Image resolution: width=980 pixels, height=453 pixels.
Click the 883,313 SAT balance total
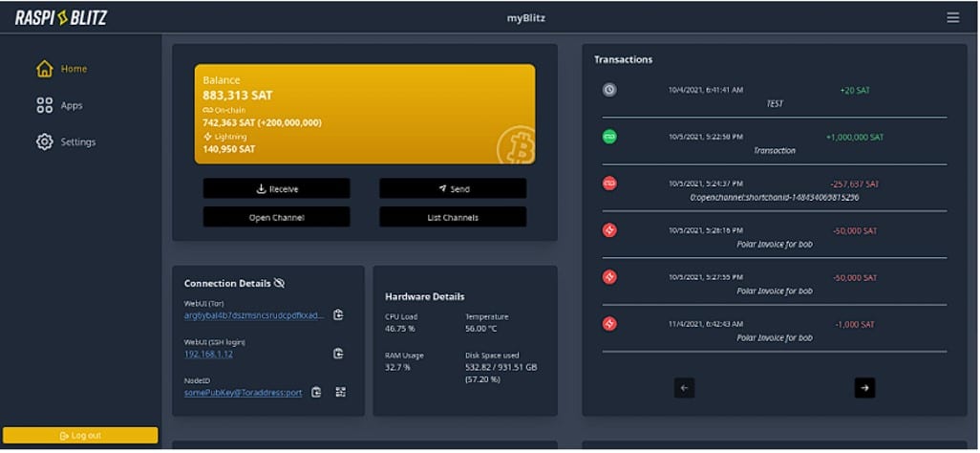(238, 96)
